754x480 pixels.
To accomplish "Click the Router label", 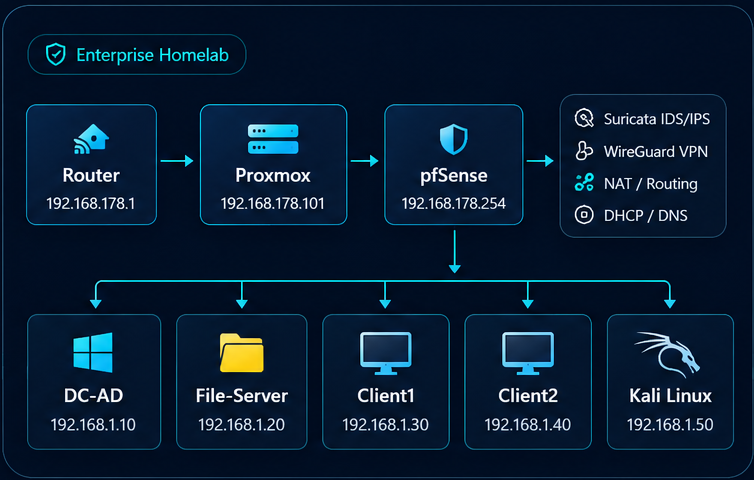I will 91,176.
